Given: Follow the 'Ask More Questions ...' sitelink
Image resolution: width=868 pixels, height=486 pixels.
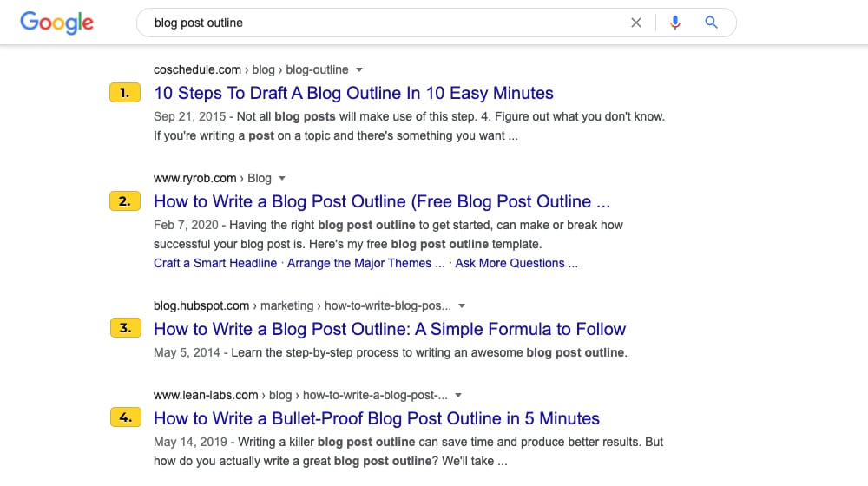Looking at the screenshot, I should click(x=516, y=264).
